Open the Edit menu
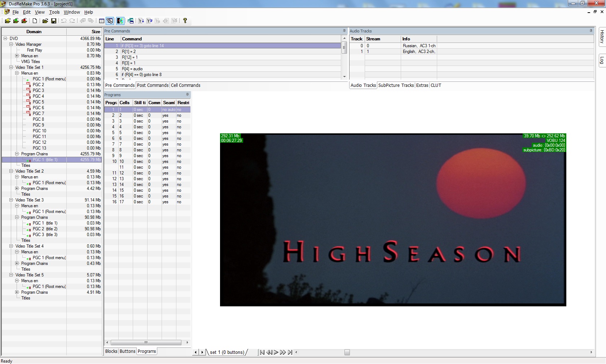This screenshot has height=364, width=606. (x=27, y=12)
